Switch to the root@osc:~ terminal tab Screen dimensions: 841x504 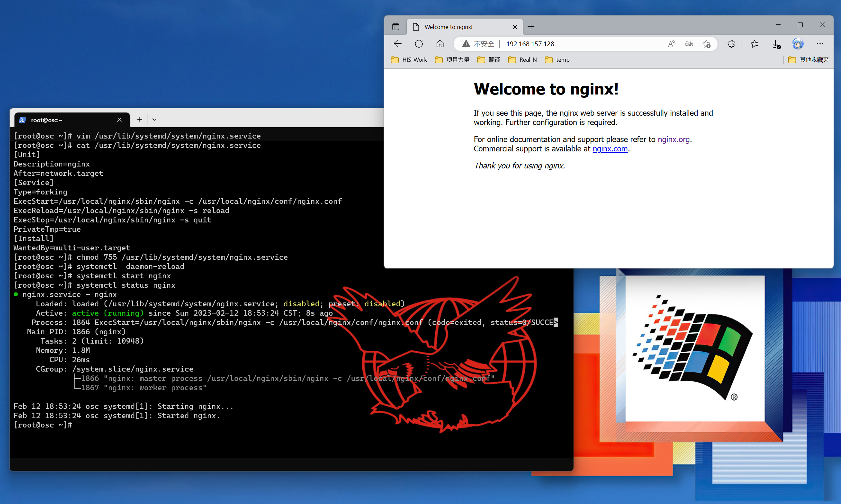point(65,120)
